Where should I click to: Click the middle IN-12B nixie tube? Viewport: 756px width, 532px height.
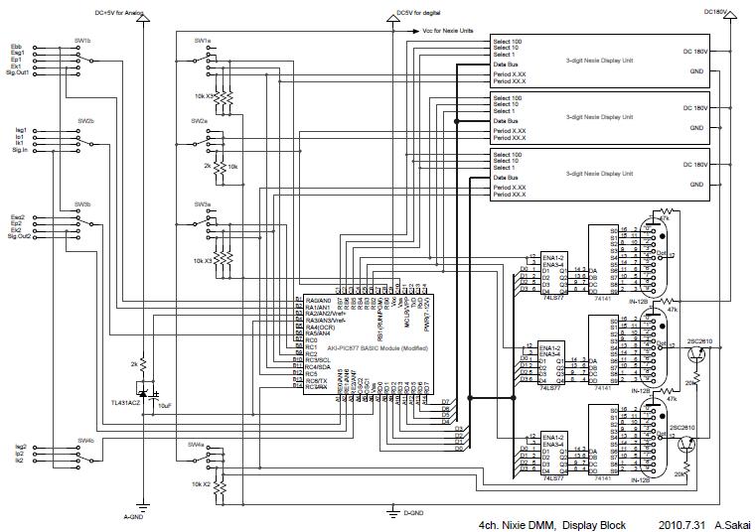[655, 347]
